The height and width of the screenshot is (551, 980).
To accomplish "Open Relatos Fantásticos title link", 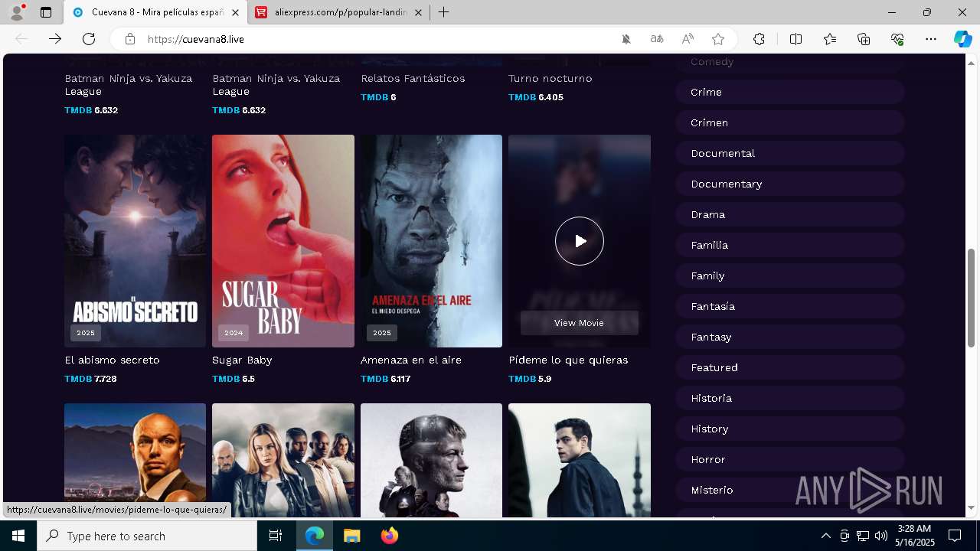I will click(413, 78).
